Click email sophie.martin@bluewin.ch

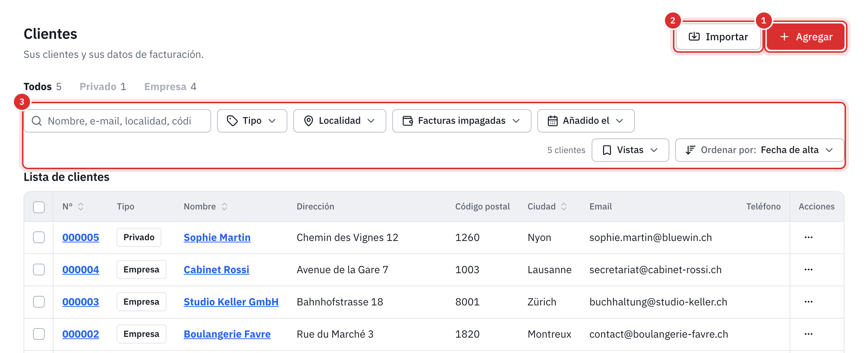[651, 237]
